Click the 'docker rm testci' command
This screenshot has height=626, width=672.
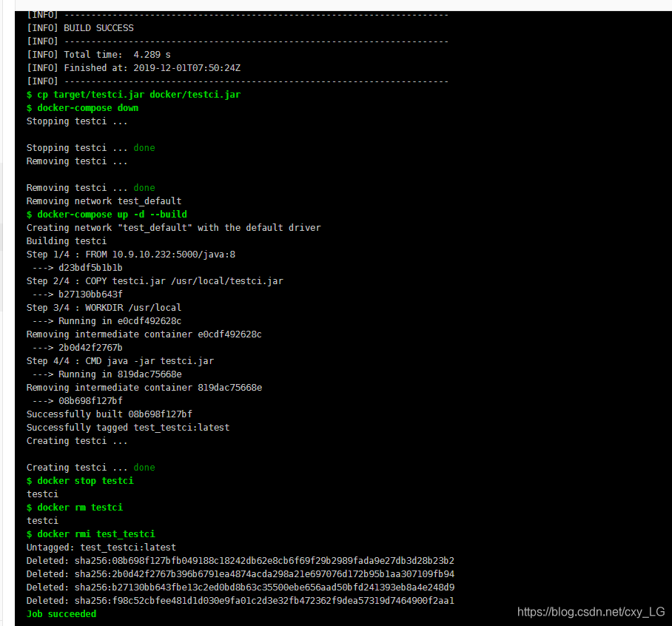point(75,508)
